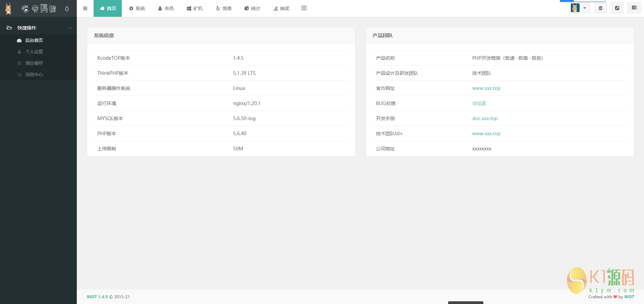Screen dimensions: 644x304
Task: Open the 会员 top menu
Action: tap(166, 8)
